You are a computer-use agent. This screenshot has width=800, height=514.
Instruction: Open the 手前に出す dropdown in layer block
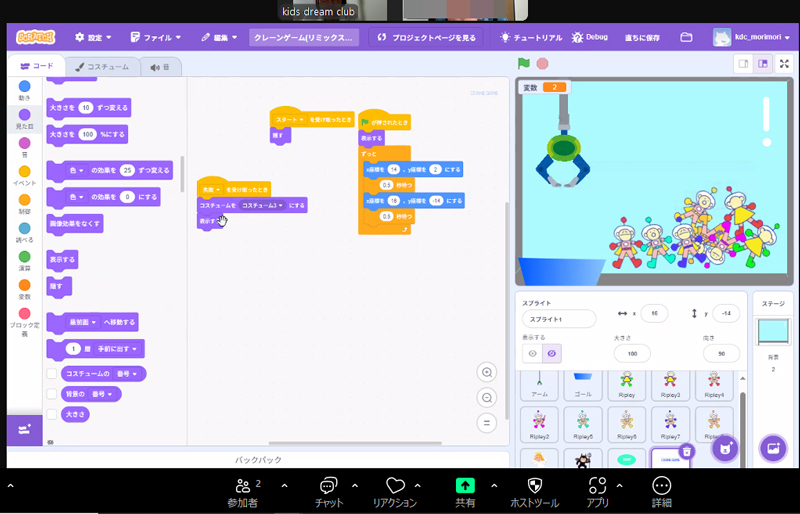click(118, 349)
